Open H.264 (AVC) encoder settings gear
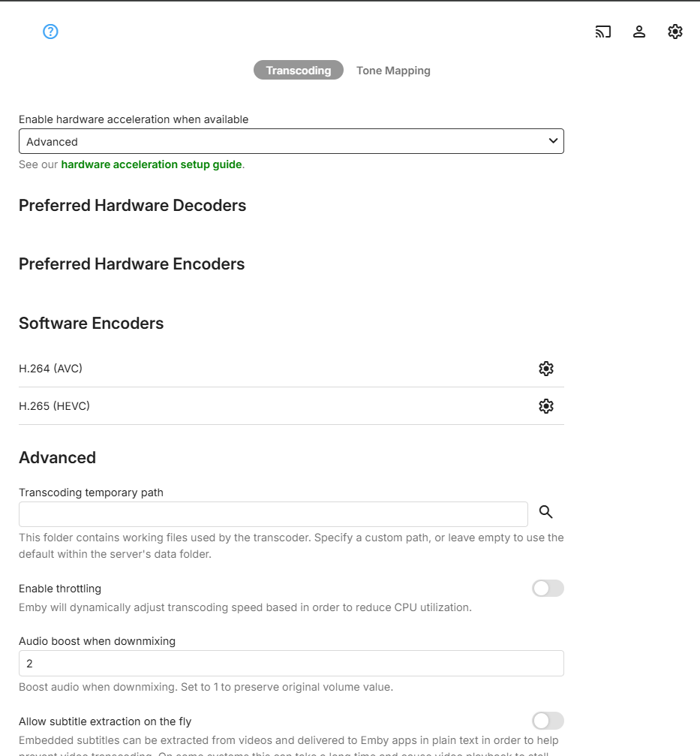This screenshot has width=700, height=756. point(546,369)
